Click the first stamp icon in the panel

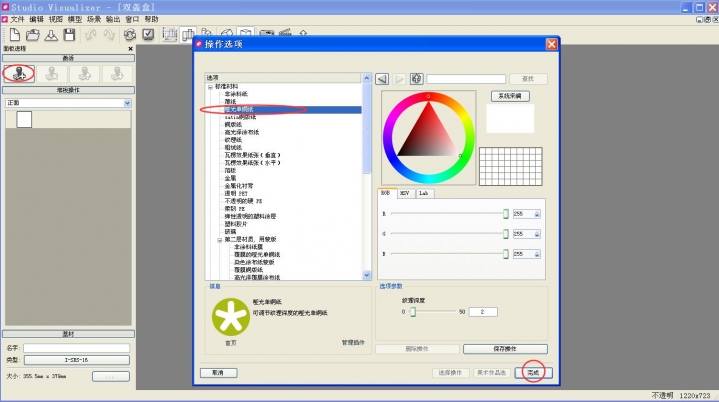19,72
